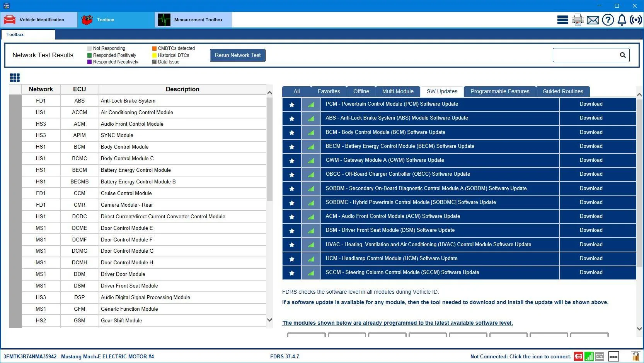Sort by the Network column header
644x363 pixels.
point(41,89)
